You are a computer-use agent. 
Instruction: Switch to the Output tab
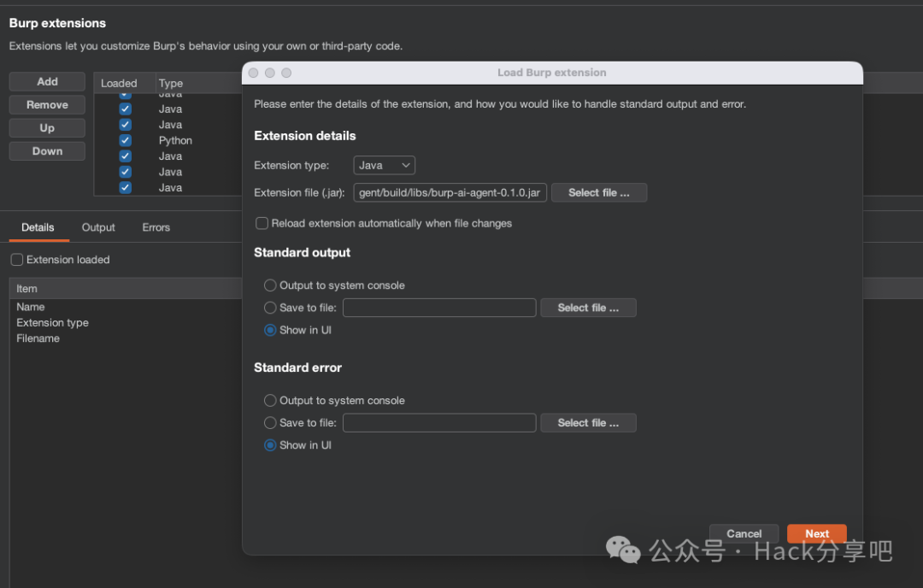coord(97,227)
